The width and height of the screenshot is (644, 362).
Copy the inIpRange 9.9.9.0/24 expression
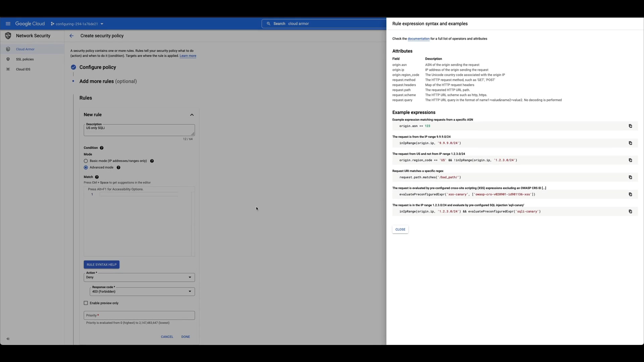pyautogui.click(x=630, y=143)
